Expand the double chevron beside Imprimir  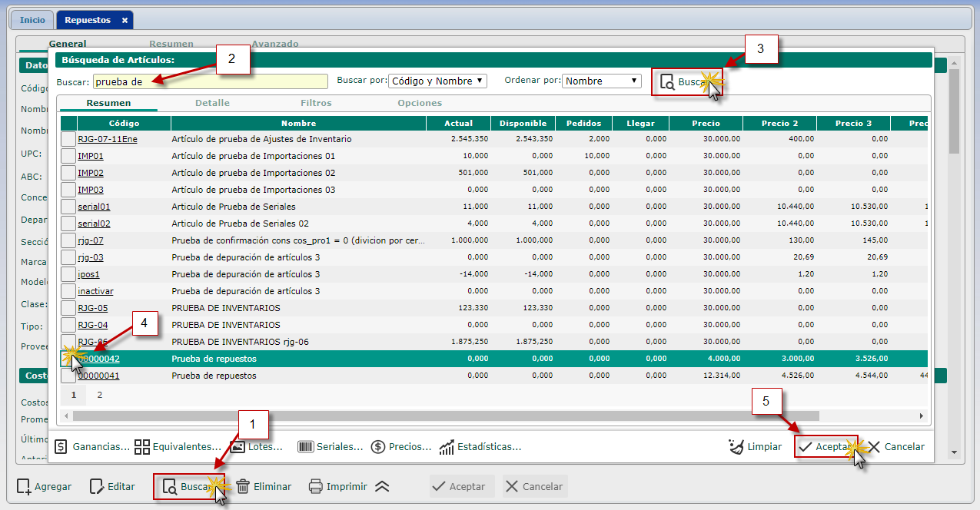point(382,486)
